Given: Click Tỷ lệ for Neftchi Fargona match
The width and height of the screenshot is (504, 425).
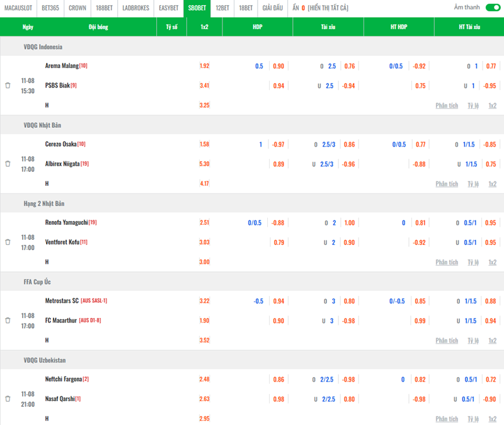Looking at the screenshot, I should point(473,419).
